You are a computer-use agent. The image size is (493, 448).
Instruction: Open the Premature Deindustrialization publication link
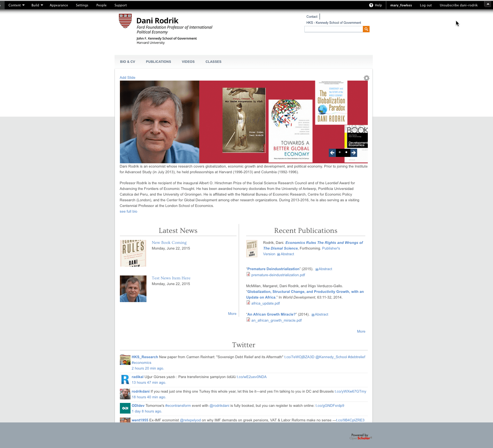click(x=273, y=269)
